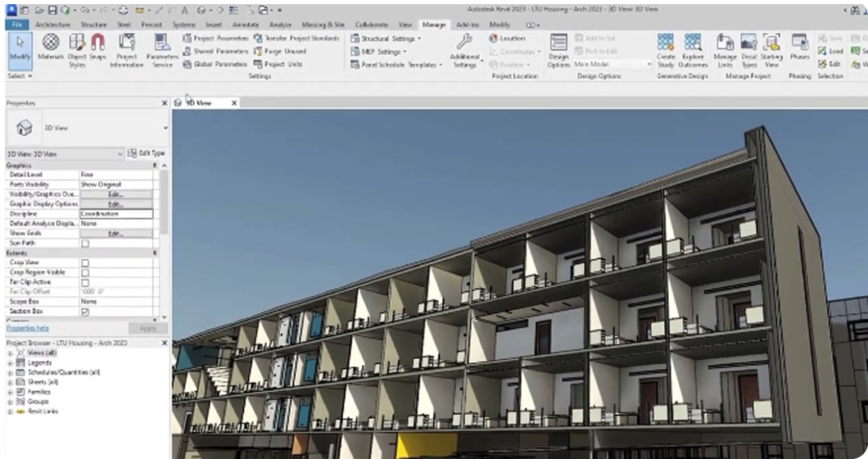Open Manage Links
Image resolution: width=868 pixels, height=459 pixels.
point(725,51)
